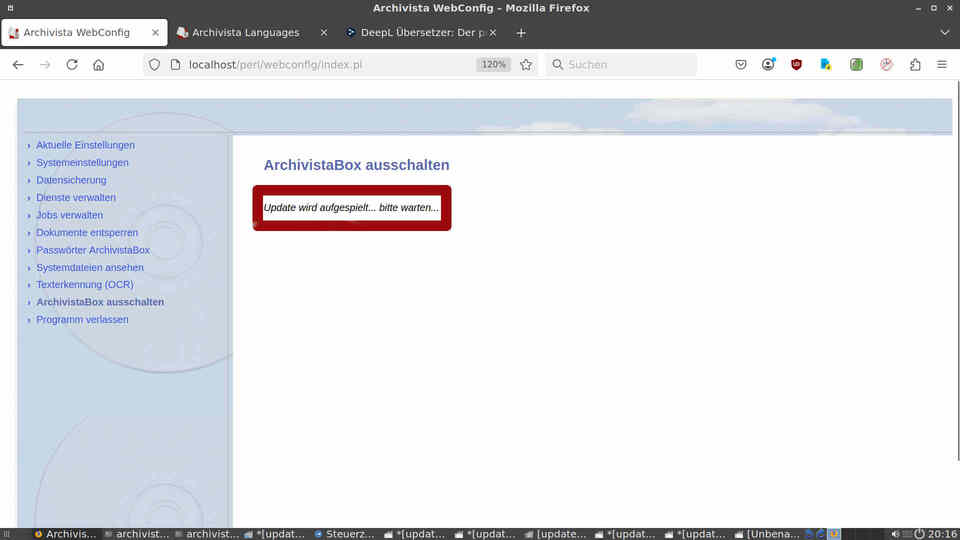The width and height of the screenshot is (960, 540).
Task: Open the Dienste verwalten page
Action: tap(76, 198)
